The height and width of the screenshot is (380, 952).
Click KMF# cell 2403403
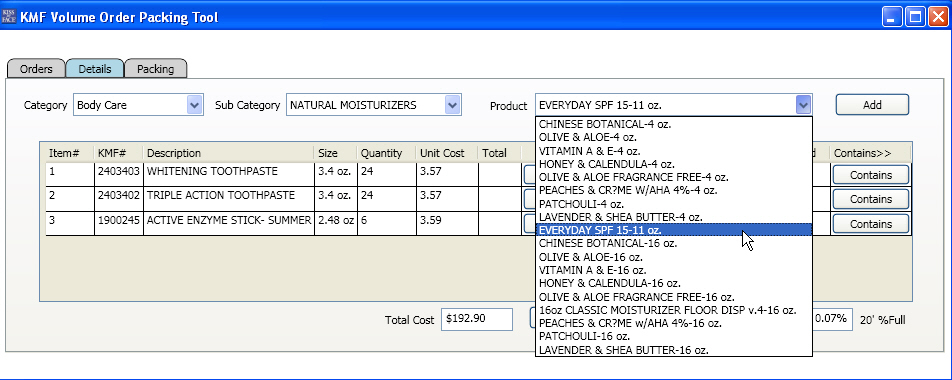[x=119, y=175]
